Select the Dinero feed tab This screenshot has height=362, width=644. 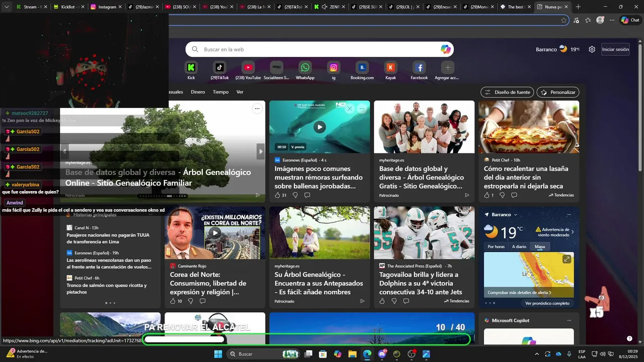198,92
